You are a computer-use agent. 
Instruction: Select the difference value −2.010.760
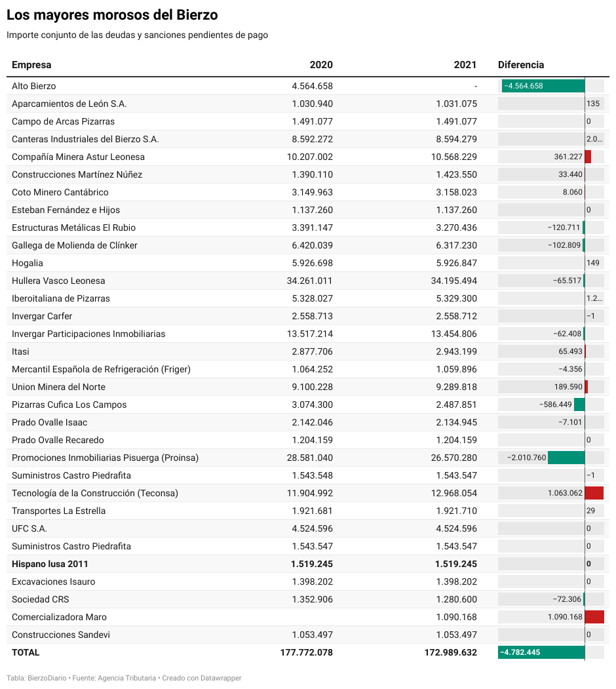(527, 458)
